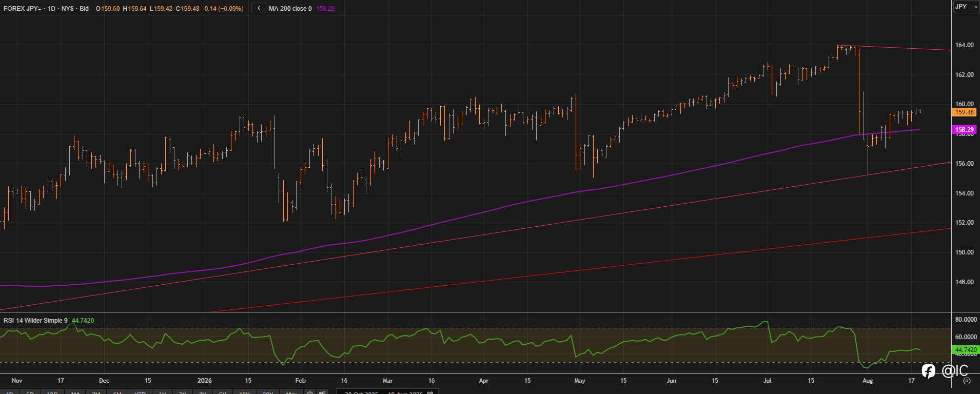980x394 pixels.
Task: Click the magenta 158.29 moving average tag
Action: [x=965, y=130]
